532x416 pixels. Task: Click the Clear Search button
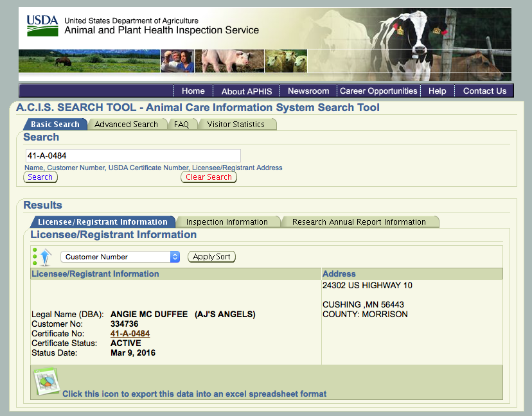coord(209,177)
